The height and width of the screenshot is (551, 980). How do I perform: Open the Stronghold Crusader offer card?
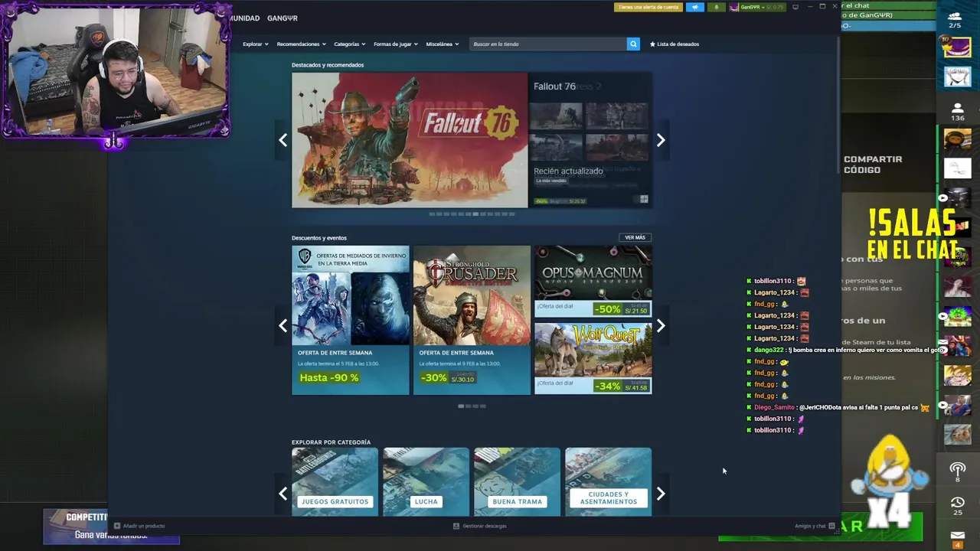pyautogui.click(x=472, y=320)
